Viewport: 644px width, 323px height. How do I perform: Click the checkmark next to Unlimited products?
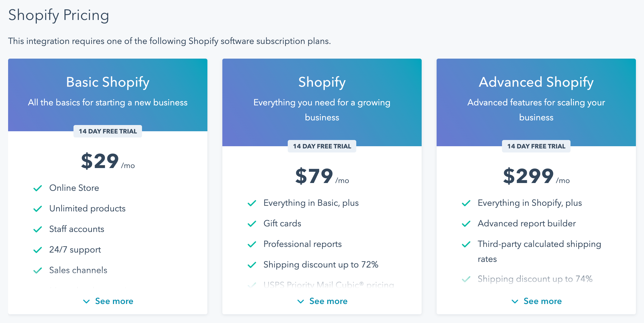pos(38,209)
